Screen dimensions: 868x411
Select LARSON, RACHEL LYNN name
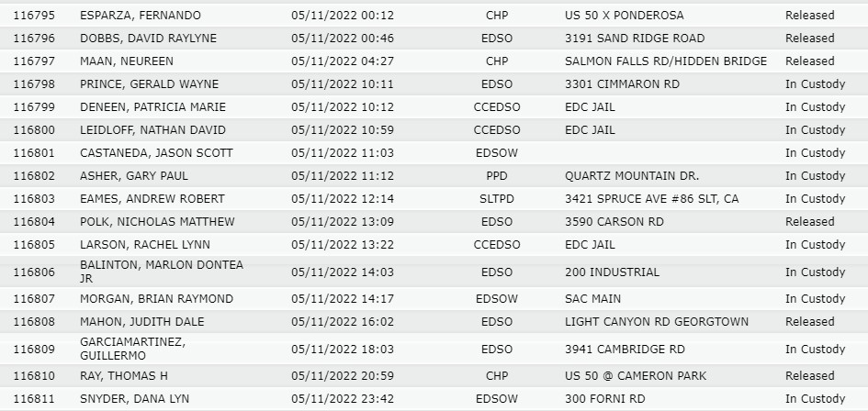(144, 245)
